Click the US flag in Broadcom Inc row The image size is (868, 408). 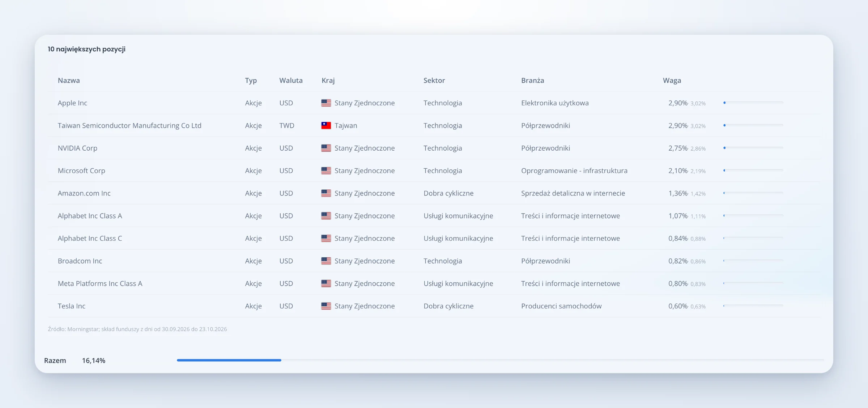(326, 261)
